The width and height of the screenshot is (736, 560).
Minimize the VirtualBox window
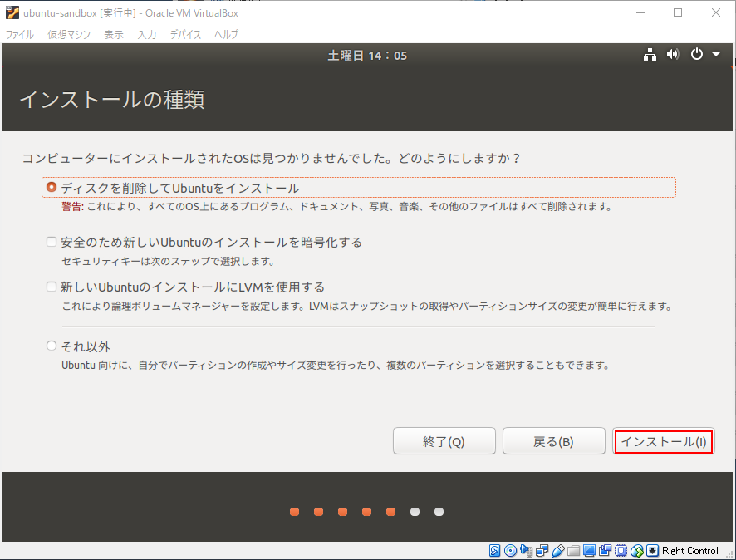point(640,12)
